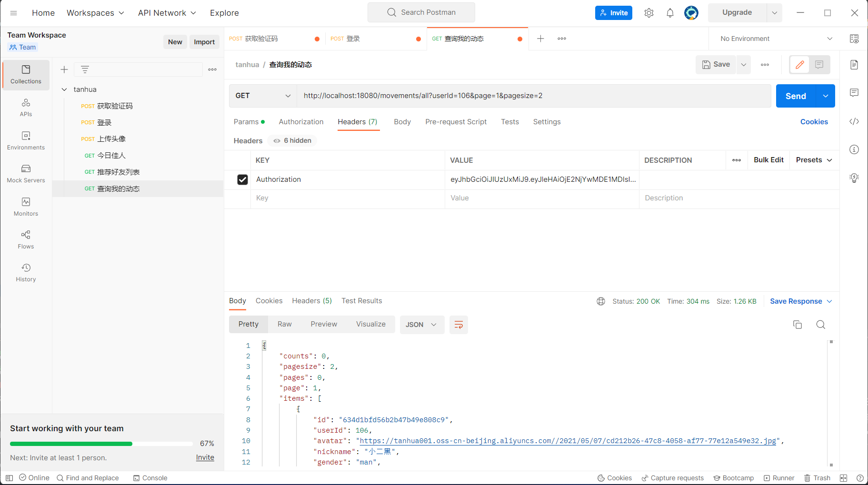Screen dimensions: 868x485
Task: Click the Search Postman field
Action: pos(421,12)
